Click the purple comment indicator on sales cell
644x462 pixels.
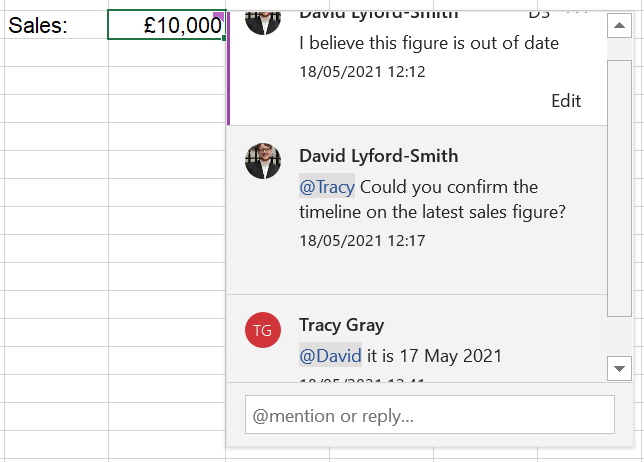(x=219, y=15)
